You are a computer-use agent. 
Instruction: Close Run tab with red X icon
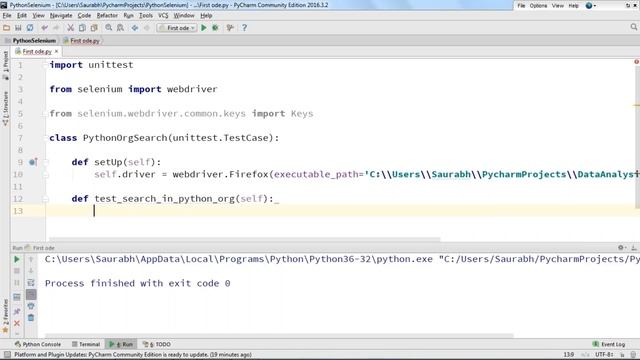pos(17,323)
